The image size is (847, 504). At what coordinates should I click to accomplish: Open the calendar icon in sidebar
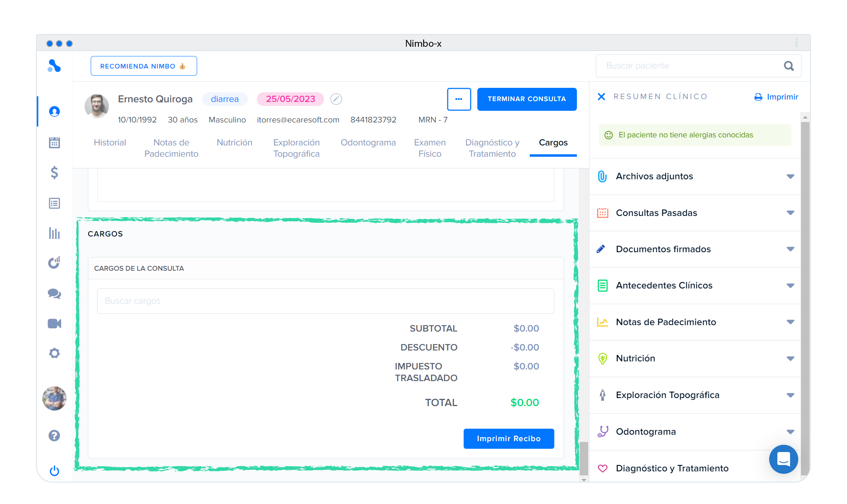(x=54, y=142)
